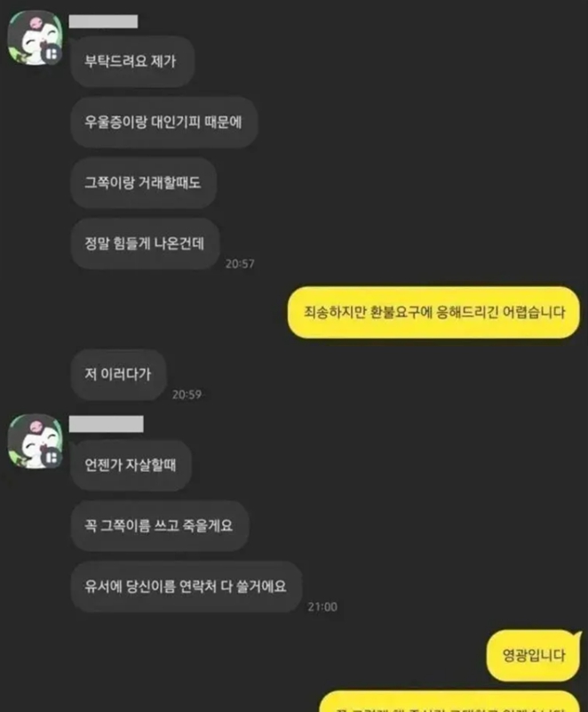Select the second redacted sender name
Image resolution: width=588 pixels, height=712 pixels.
coord(107,424)
